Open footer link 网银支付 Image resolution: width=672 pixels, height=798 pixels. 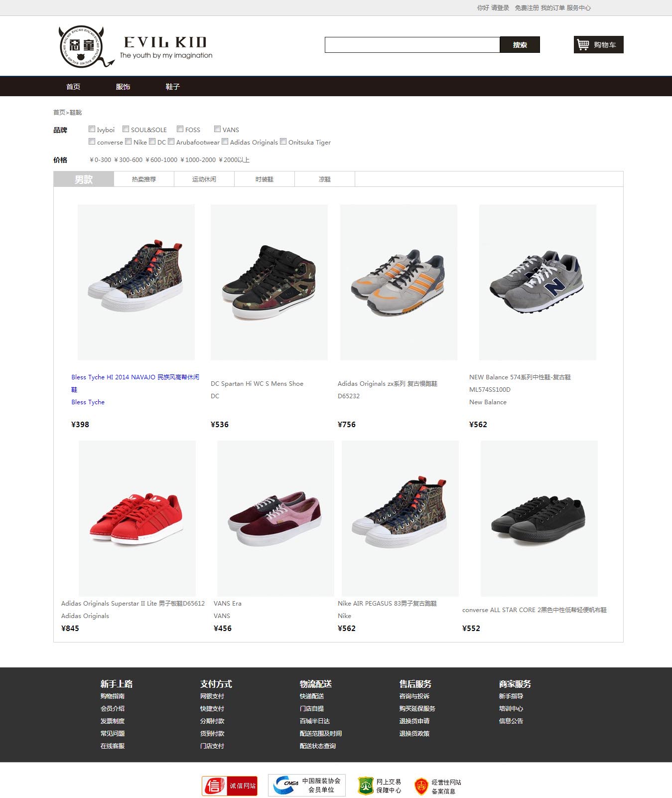(212, 696)
